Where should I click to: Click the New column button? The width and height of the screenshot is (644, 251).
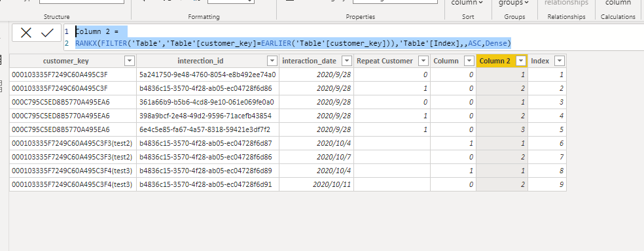tap(618, 3)
